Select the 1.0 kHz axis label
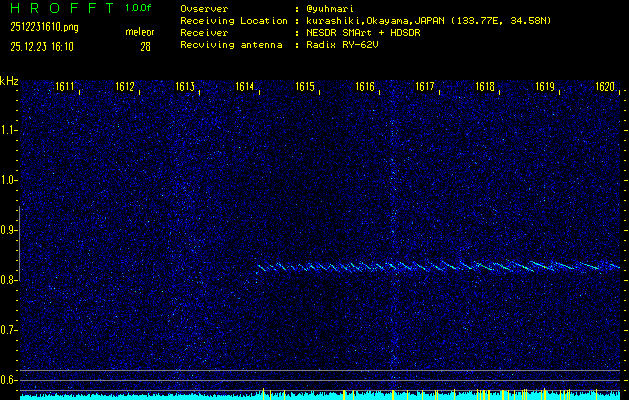Image resolution: width=629 pixels, height=400 pixels. click(9, 180)
